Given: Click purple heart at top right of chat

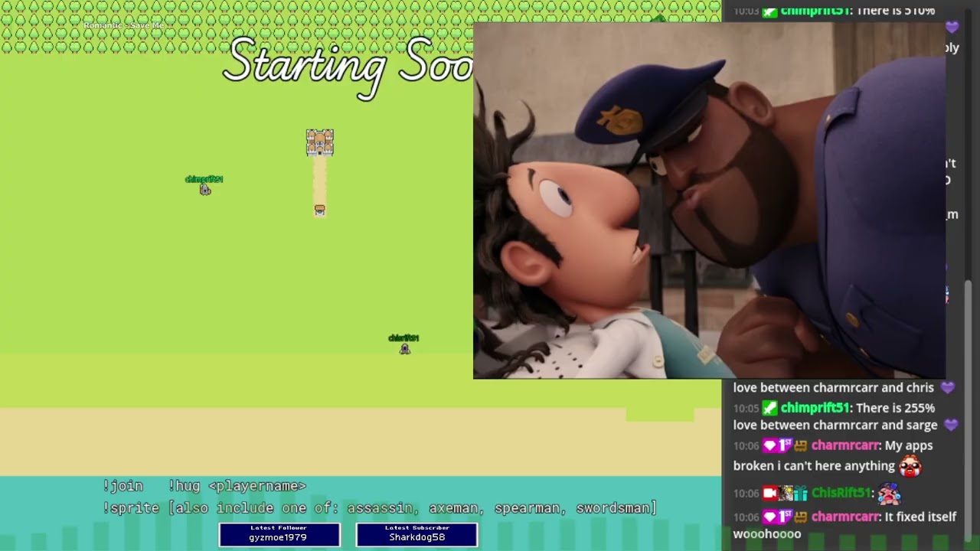Looking at the screenshot, I should 952,28.
